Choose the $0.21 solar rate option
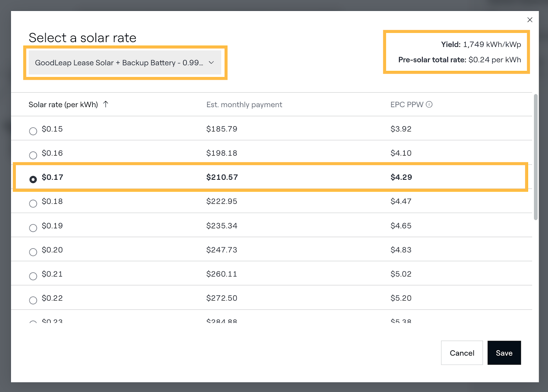 pyautogui.click(x=33, y=276)
